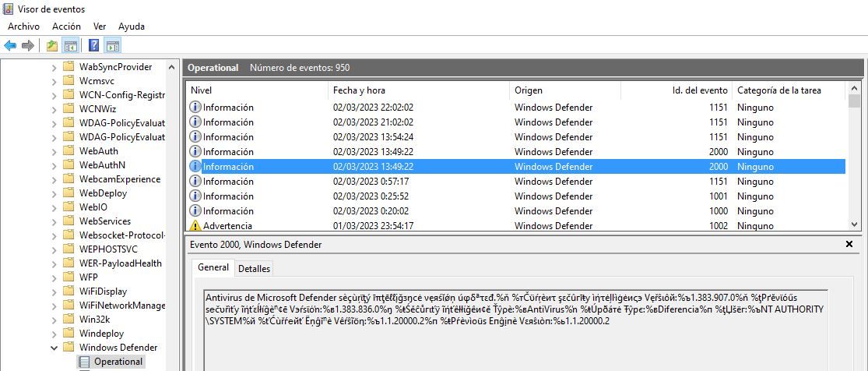
Task: Expand the WebDeploy tree node
Action: coord(54,193)
